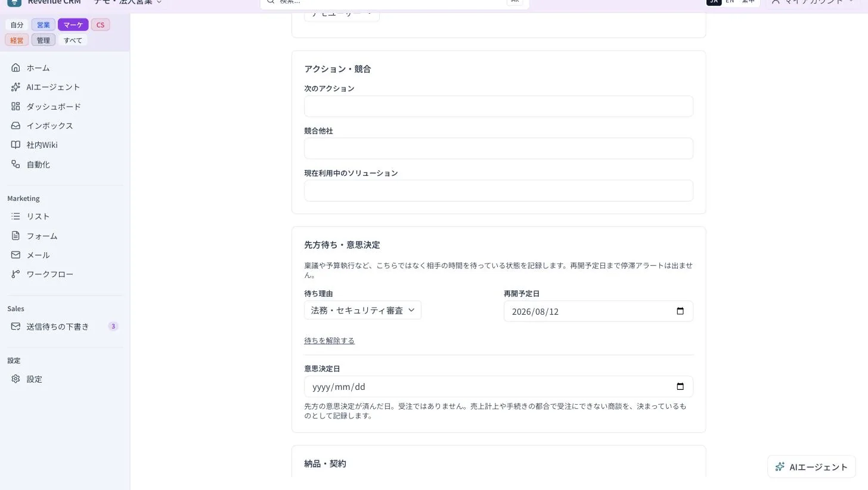Click the AIエージェント sparkle icon in sidebar
This screenshot has height=490, width=868.
[x=15, y=87]
